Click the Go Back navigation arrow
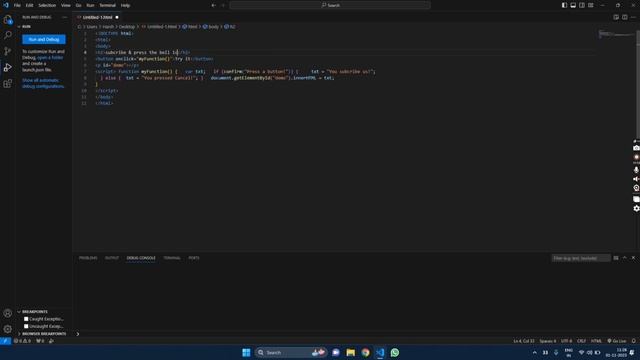Image resolution: width=640 pixels, height=360 pixels. tap(213, 5)
